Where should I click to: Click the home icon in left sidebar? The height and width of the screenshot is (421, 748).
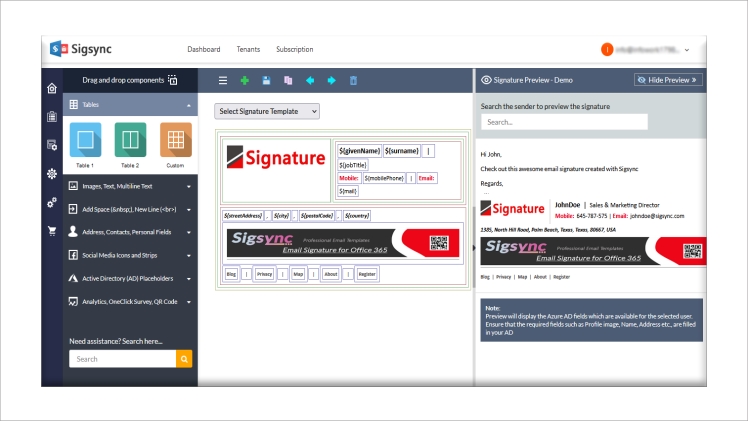52,88
